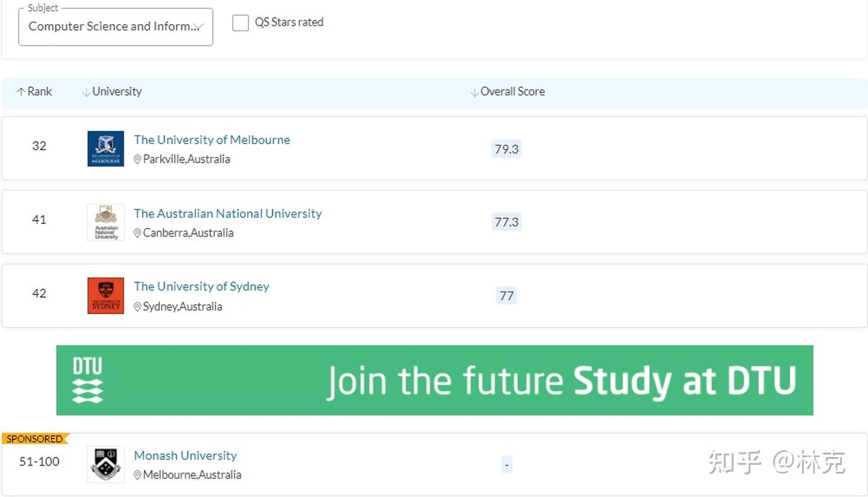Viewport: 868px width, 497px height.
Task: Open The University of Sydney link
Action: click(x=201, y=286)
